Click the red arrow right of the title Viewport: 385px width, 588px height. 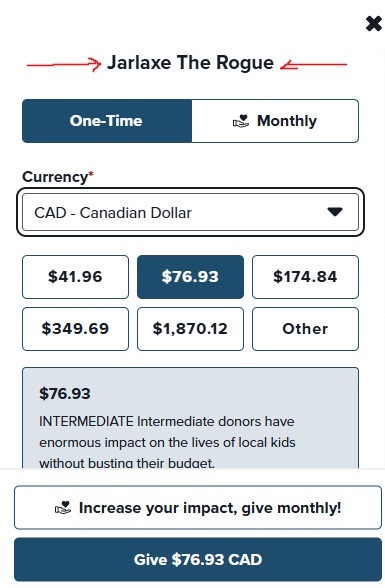pyautogui.click(x=313, y=64)
